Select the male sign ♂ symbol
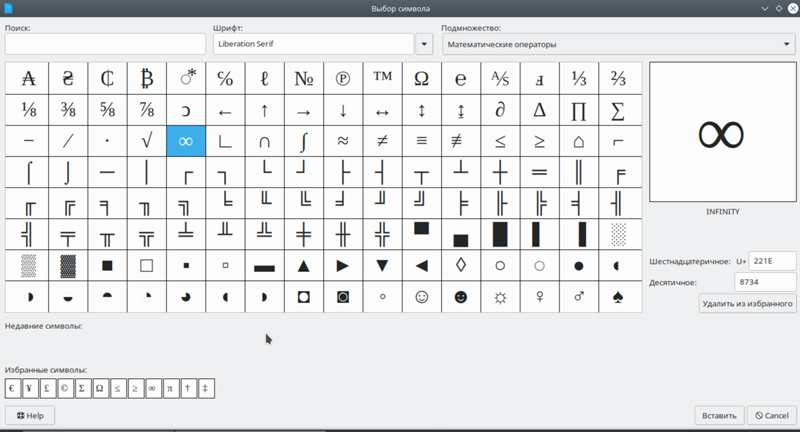Viewport: 800px width, 432px height. click(x=579, y=297)
